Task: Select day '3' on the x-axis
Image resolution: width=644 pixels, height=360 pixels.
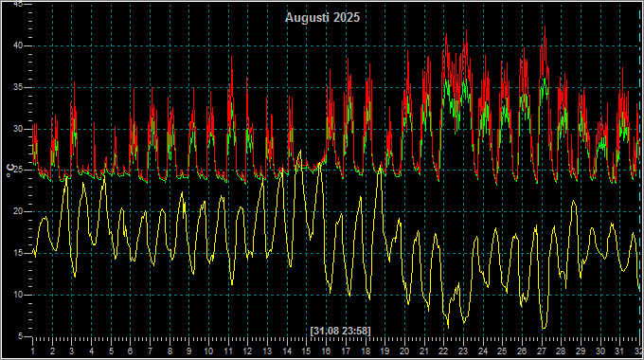Action: pos(72,351)
